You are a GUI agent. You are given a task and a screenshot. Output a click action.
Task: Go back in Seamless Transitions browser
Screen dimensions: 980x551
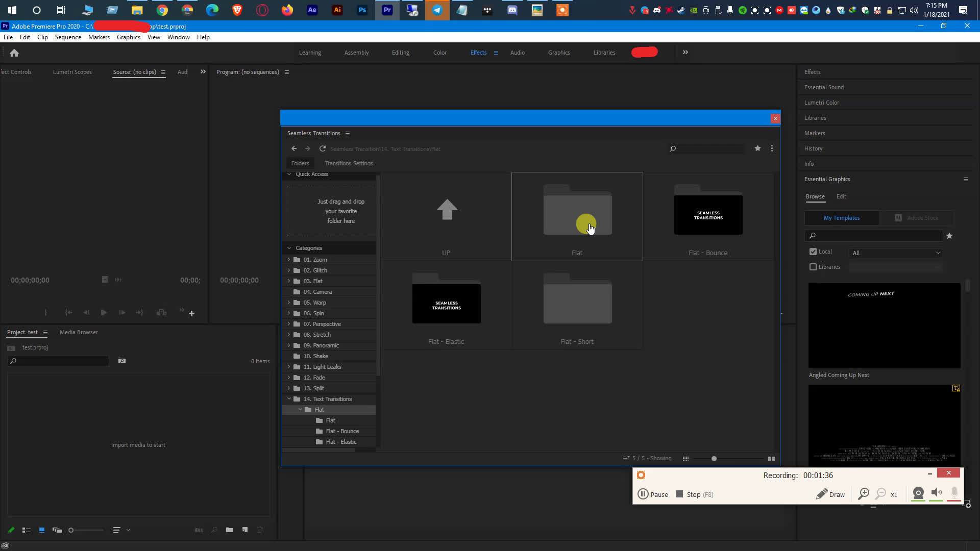coord(294,148)
